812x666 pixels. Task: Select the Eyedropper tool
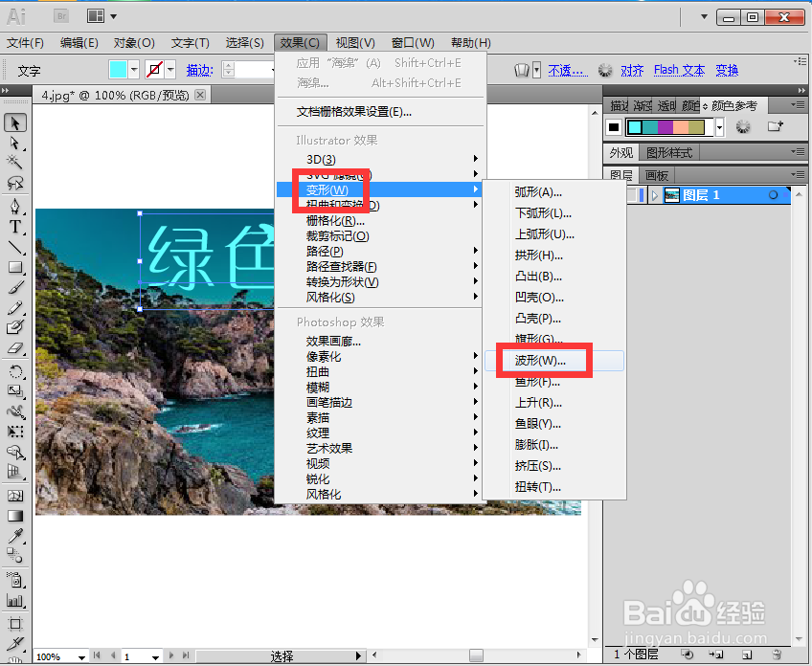pyautogui.click(x=14, y=536)
